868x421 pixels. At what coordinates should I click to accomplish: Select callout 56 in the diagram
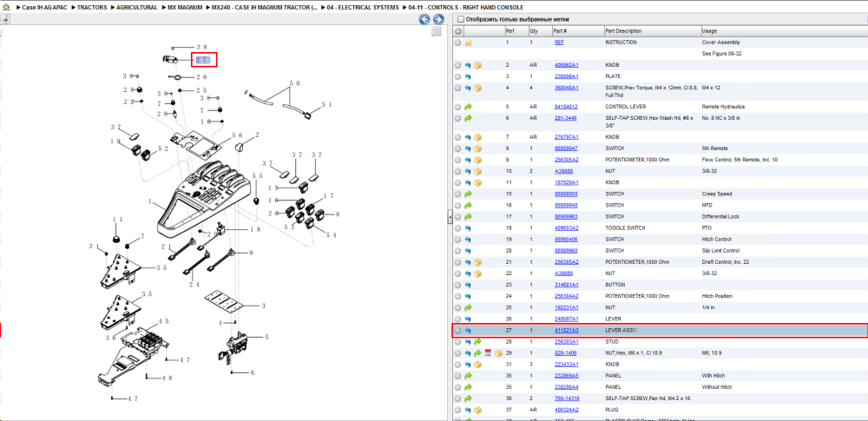click(238, 135)
